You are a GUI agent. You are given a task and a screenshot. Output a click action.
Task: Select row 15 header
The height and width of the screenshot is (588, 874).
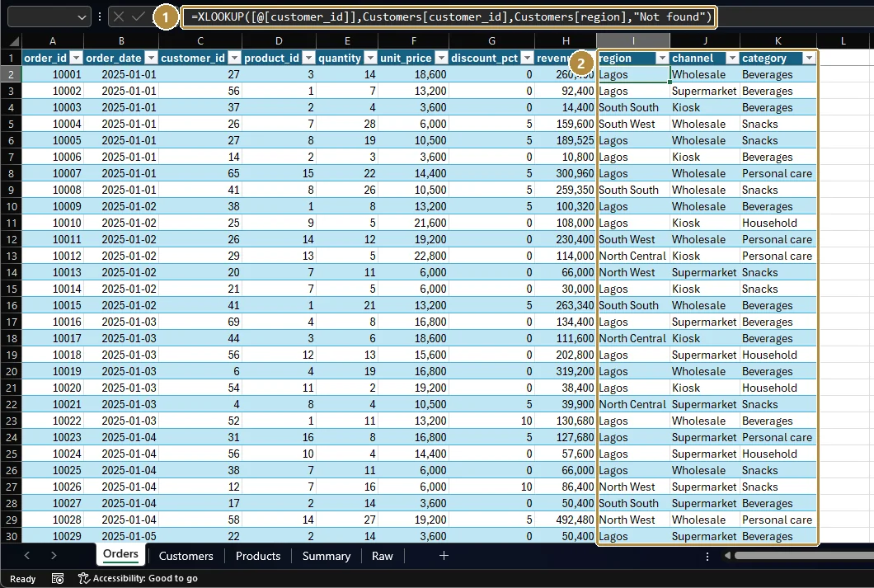(12, 289)
